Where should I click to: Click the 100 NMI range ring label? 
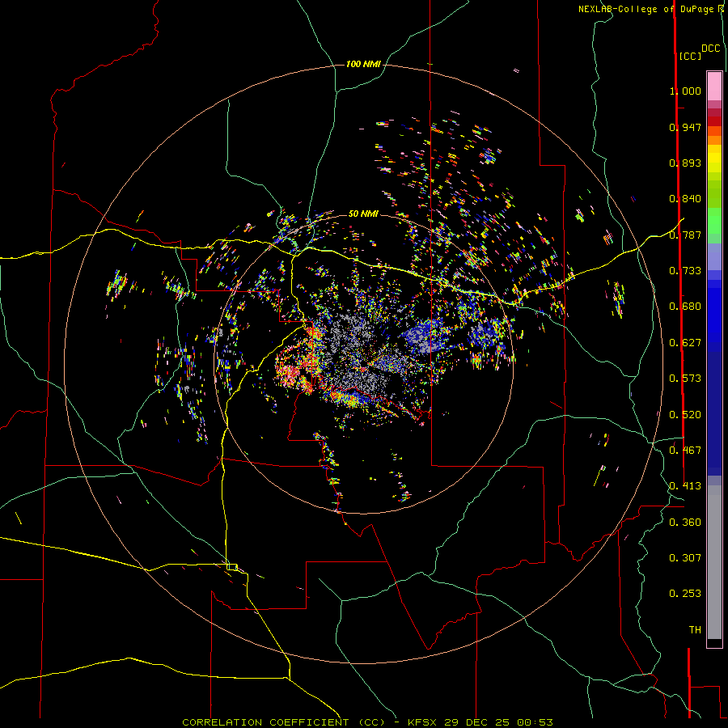pyautogui.click(x=363, y=64)
